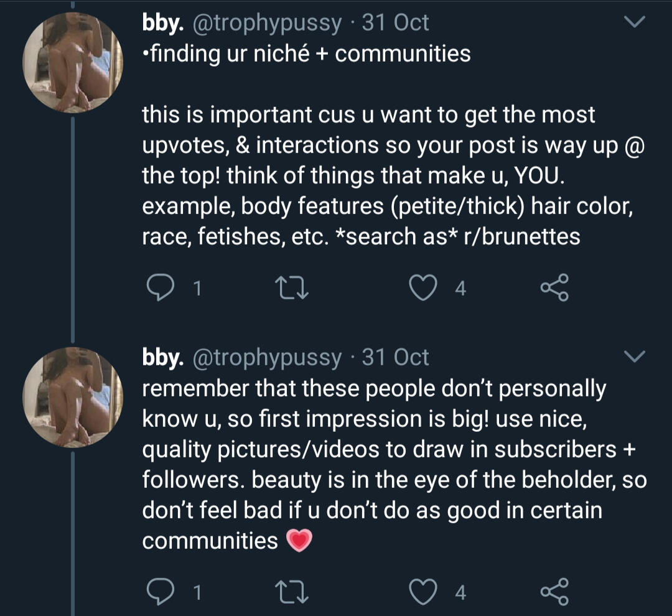Expand the chevron menu on the bottom tweet
This screenshot has height=616, width=672.
[x=633, y=357]
